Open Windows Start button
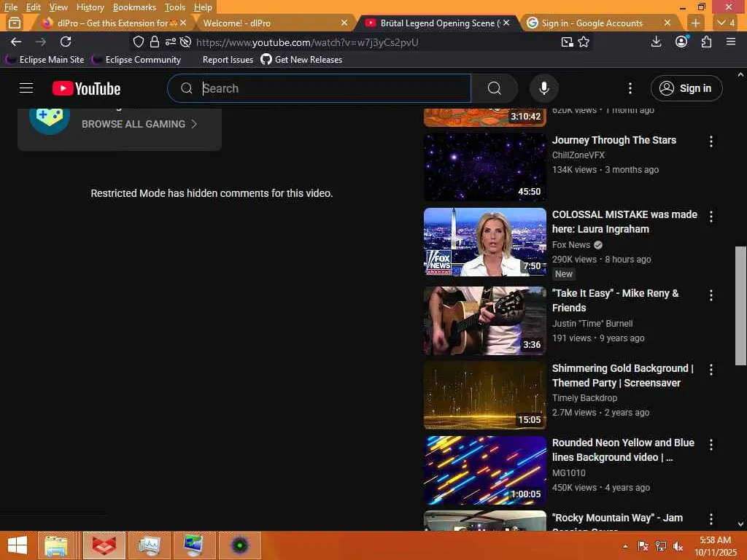Image resolution: width=747 pixels, height=560 pixels. (x=18, y=545)
